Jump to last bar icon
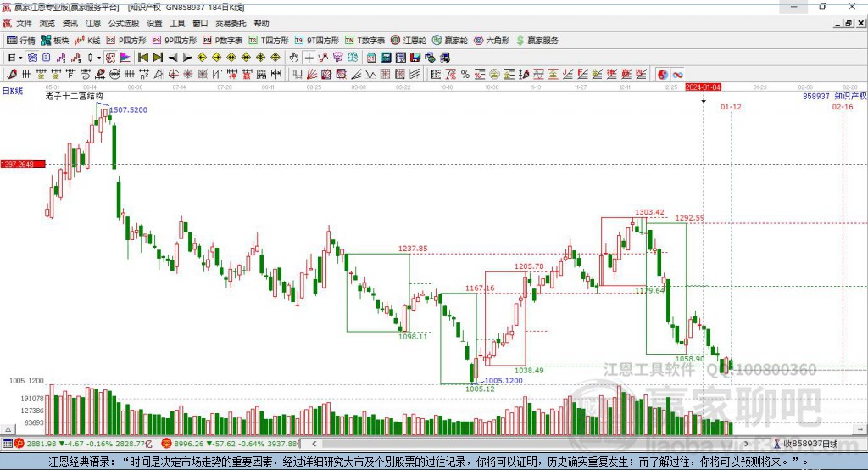This screenshot has width=868, height=470. coord(158,58)
